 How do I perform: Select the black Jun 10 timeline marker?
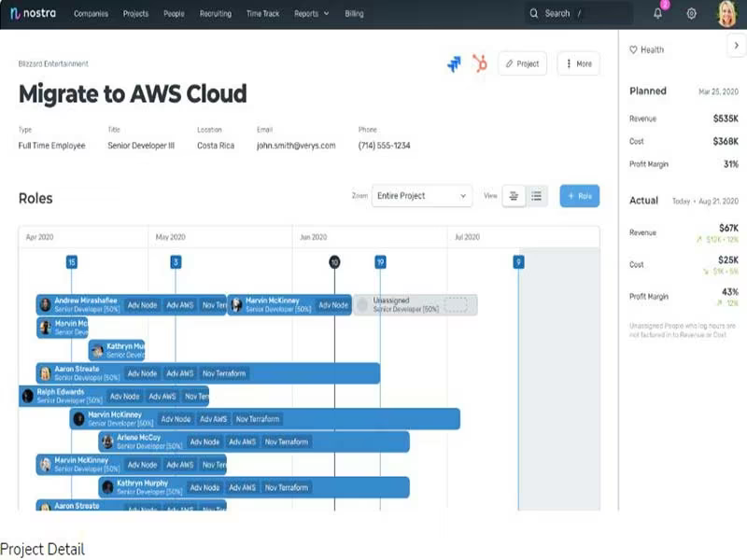(334, 262)
